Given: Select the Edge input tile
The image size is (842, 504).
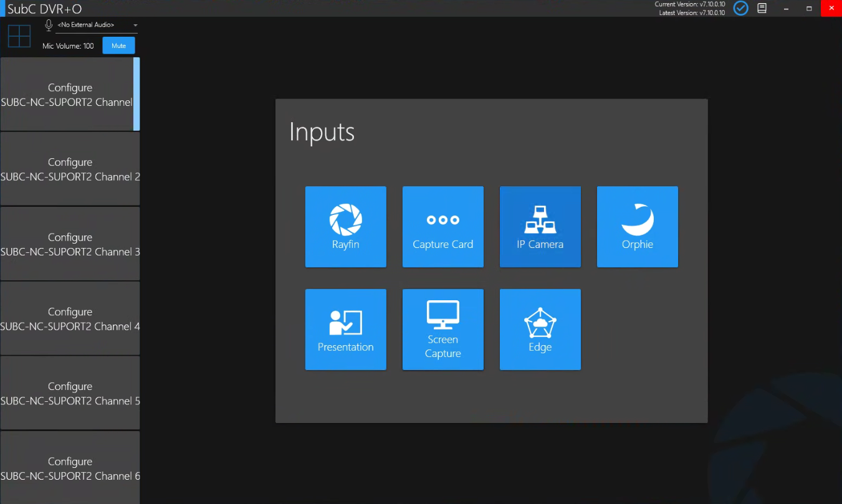Looking at the screenshot, I should [x=540, y=330].
